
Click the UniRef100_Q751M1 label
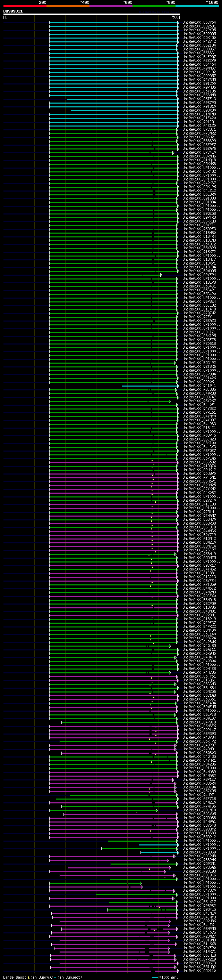(199, 512)
